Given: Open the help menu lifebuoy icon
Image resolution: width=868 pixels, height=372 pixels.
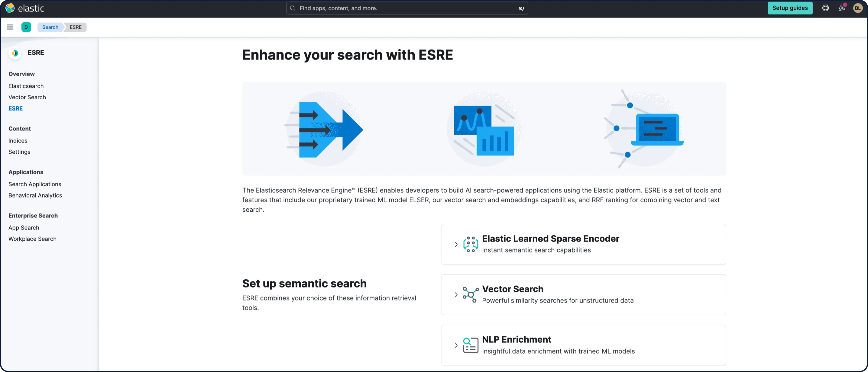Looking at the screenshot, I should 825,8.
